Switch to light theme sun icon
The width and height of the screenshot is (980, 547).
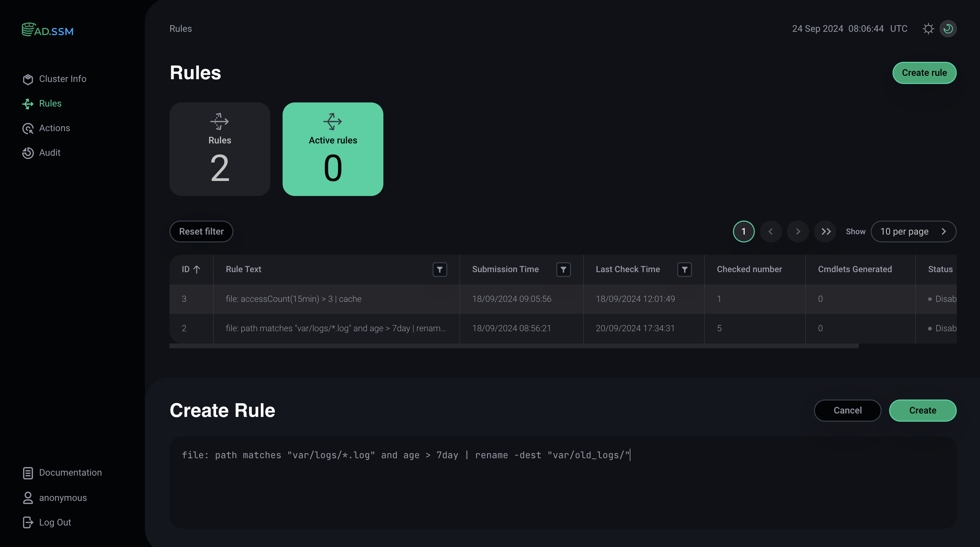(x=928, y=29)
